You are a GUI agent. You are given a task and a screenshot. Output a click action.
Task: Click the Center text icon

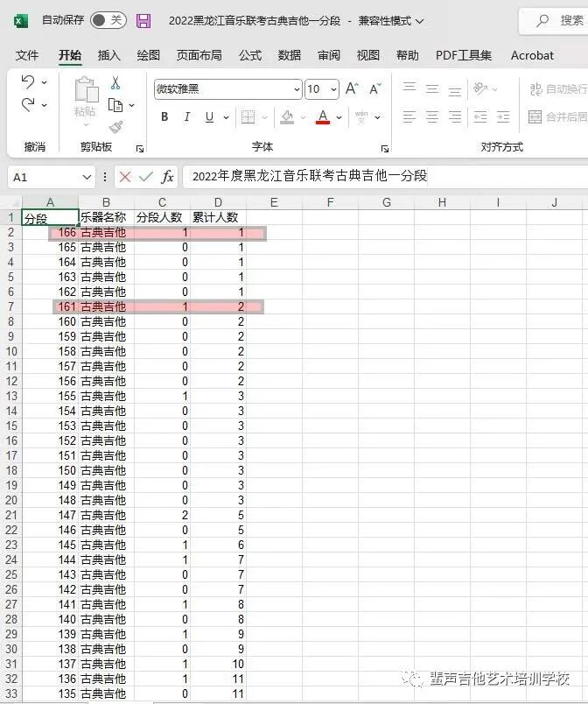coord(432,116)
